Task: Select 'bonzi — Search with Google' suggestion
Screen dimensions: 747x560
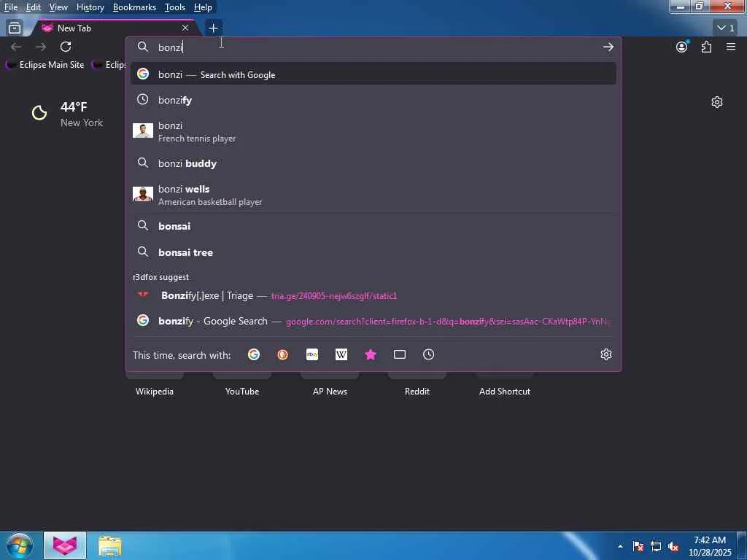Action: (373, 74)
